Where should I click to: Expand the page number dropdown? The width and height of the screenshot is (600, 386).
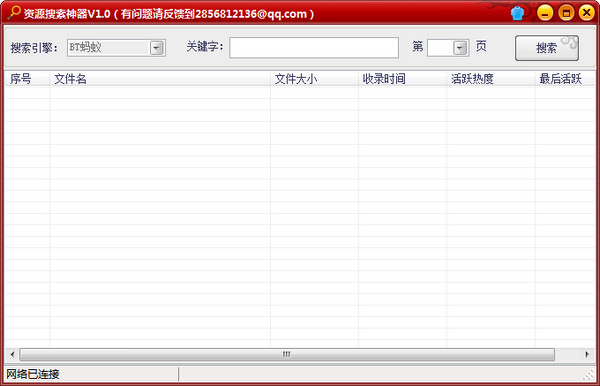460,48
